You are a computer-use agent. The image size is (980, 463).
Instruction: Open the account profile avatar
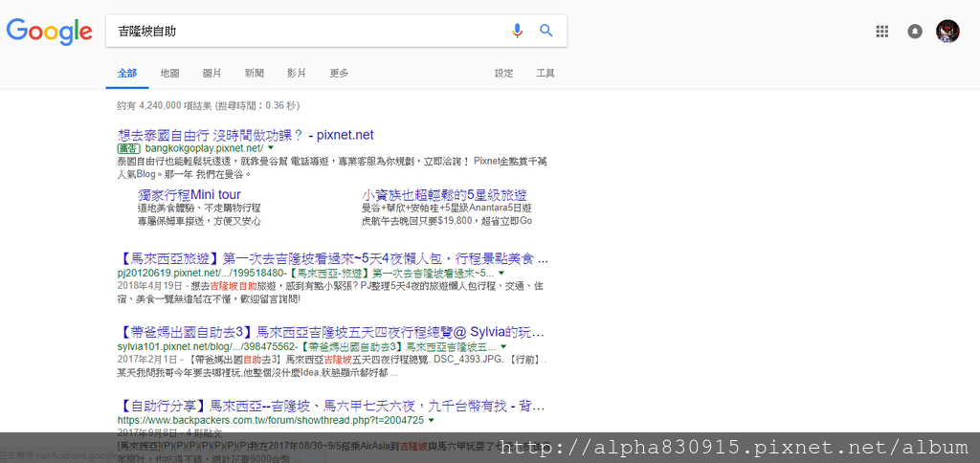pos(947,32)
